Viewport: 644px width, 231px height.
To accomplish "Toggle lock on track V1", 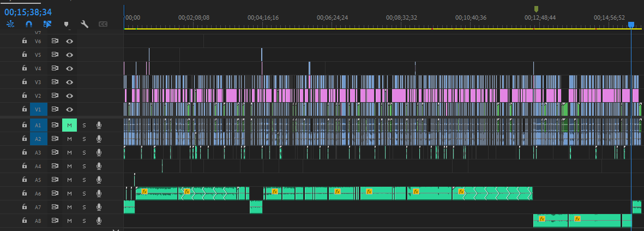I will pyautogui.click(x=24, y=109).
